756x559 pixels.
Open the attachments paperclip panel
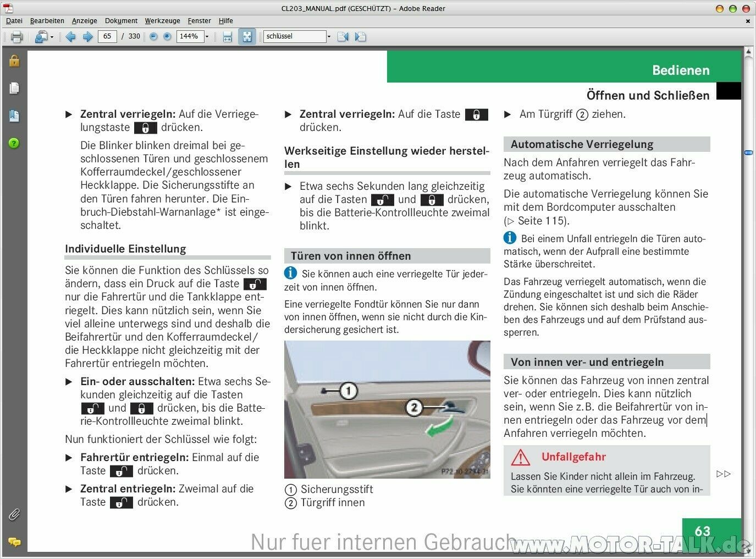tap(14, 515)
